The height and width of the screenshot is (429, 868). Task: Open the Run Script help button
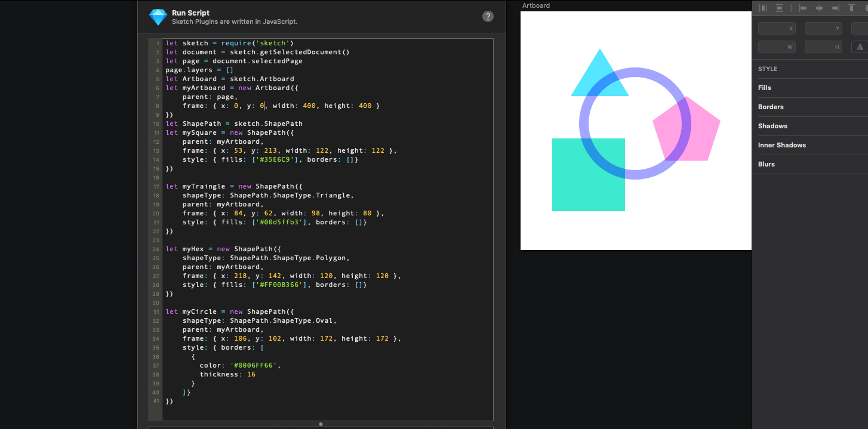point(488,16)
